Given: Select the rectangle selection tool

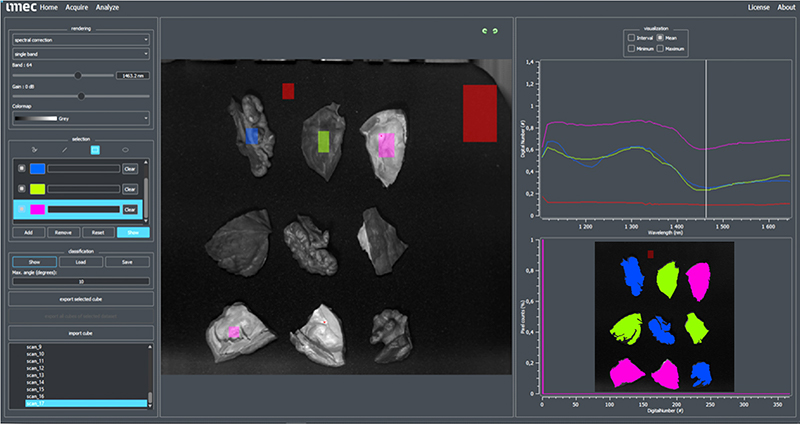Looking at the screenshot, I should click(x=95, y=149).
